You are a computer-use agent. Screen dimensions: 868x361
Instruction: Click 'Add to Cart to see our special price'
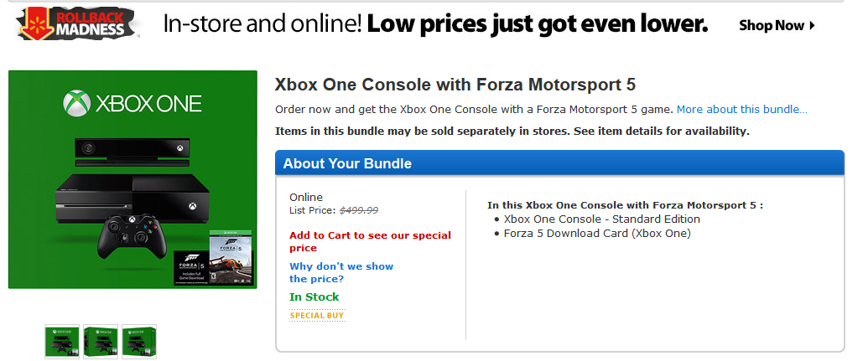[x=371, y=241]
